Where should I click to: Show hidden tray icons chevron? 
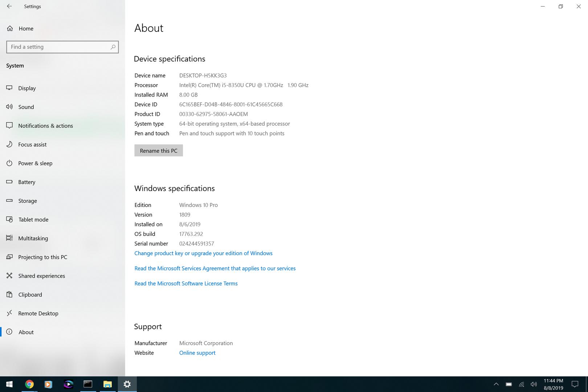(x=496, y=384)
